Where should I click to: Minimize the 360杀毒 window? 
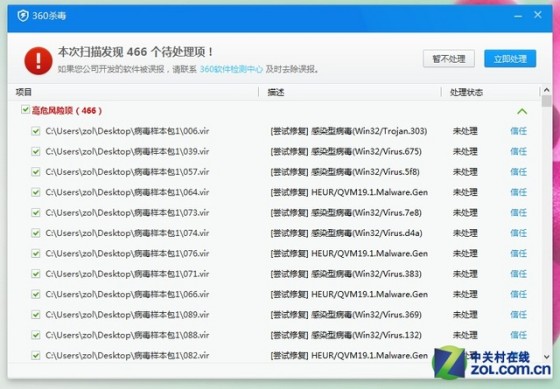pos(518,16)
